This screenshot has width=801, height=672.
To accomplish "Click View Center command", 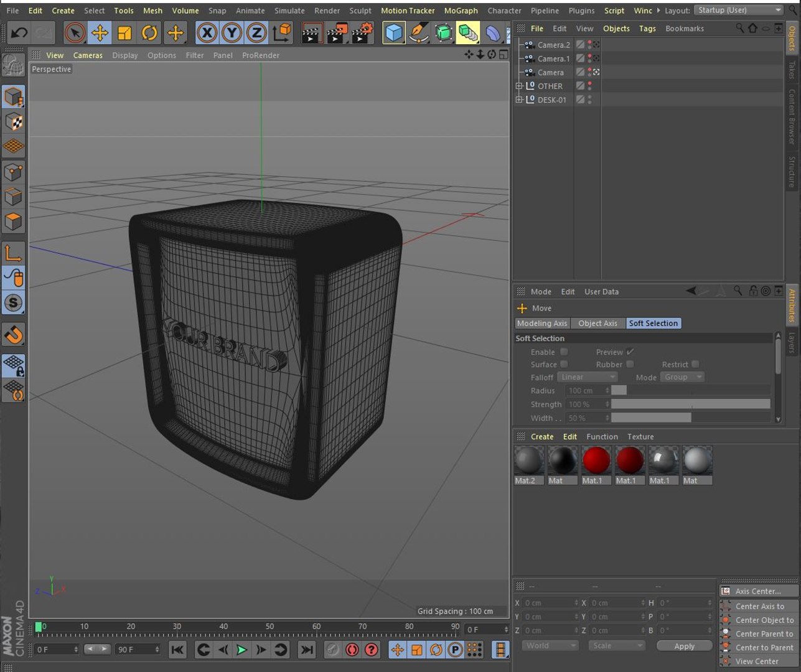I will point(759,661).
